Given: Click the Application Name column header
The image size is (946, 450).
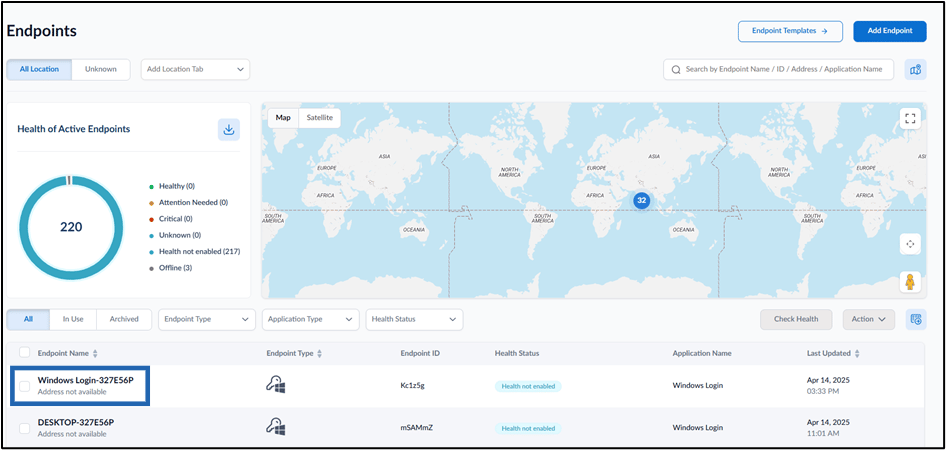Looking at the screenshot, I should 702,353.
